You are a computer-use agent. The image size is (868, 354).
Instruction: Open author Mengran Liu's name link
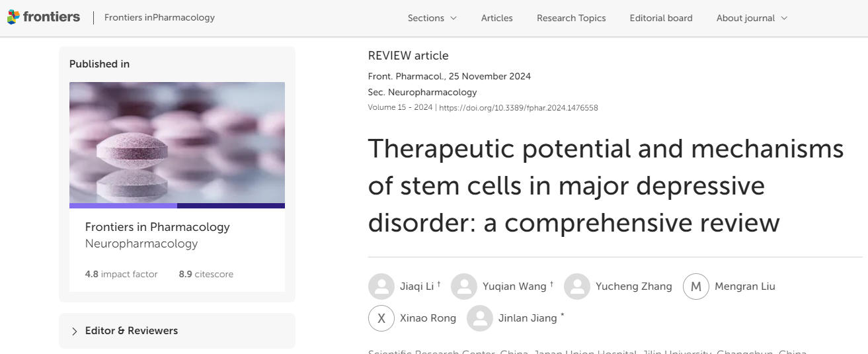tap(744, 287)
